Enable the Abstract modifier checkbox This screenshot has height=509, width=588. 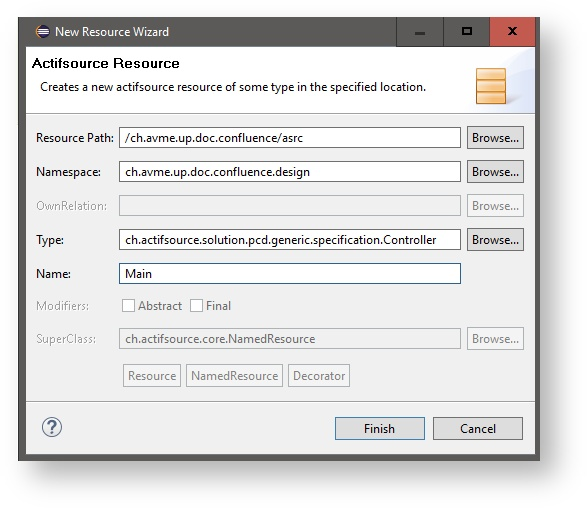click(128, 306)
